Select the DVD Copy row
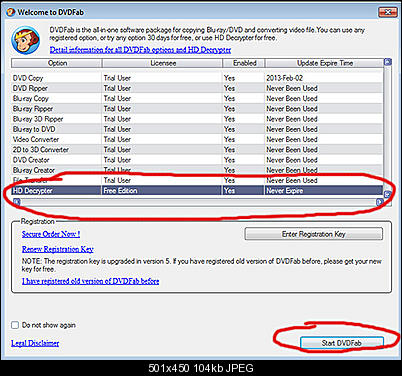 pos(197,78)
